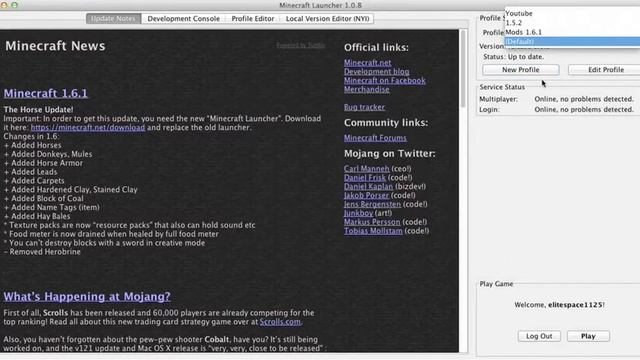This screenshot has height=360, width=640.
Task: Click the 'Status: Up to date.' text
Action: (x=513, y=57)
